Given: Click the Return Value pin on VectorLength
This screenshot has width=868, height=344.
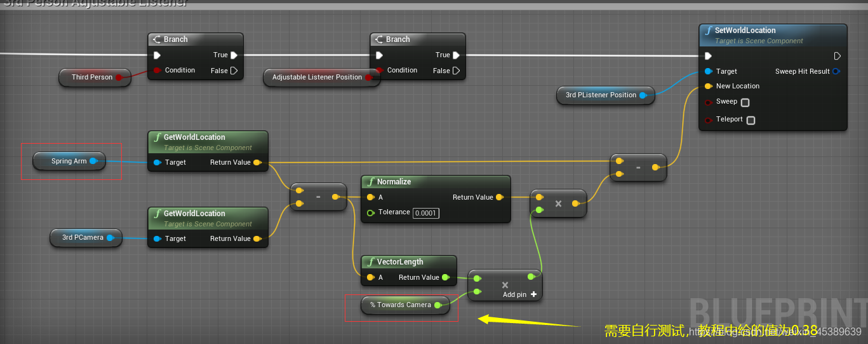Looking at the screenshot, I should click(446, 277).
